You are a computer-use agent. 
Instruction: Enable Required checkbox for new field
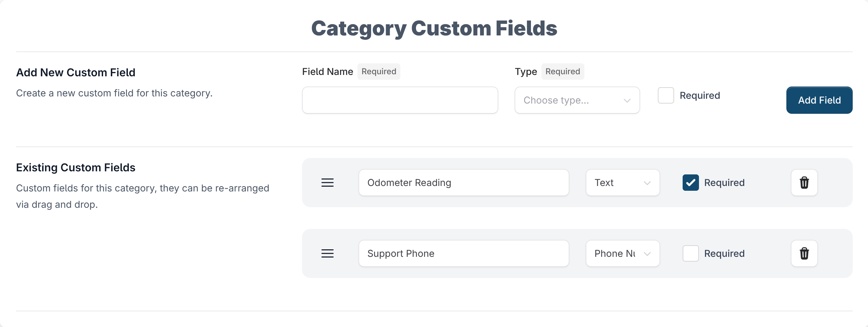click(666, 95)
